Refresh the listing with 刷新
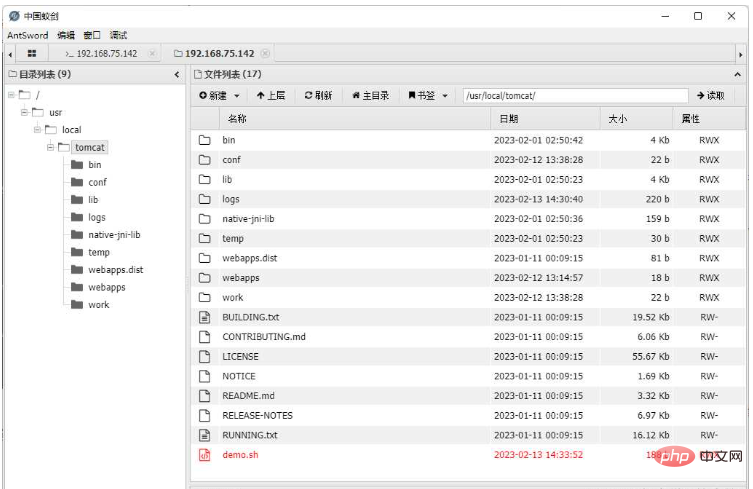The width and height of the screenshot is (753, 489). pyautogui.click(x=318, y=96)
